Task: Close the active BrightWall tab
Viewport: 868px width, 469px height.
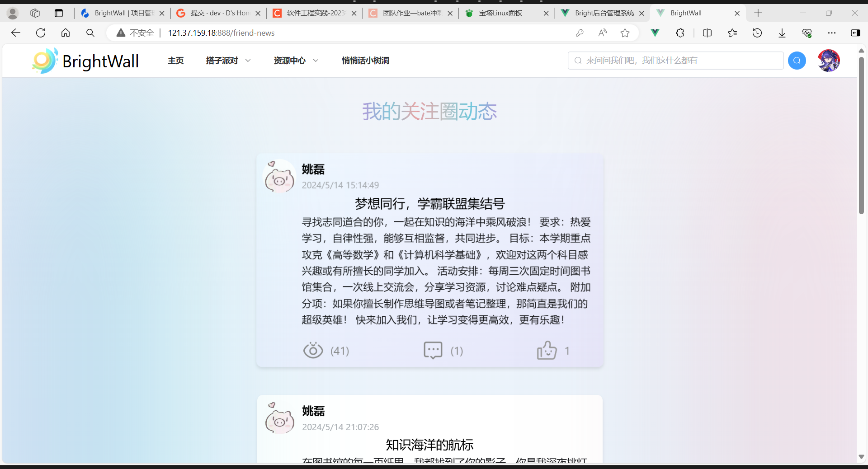Action: [737, 14]
